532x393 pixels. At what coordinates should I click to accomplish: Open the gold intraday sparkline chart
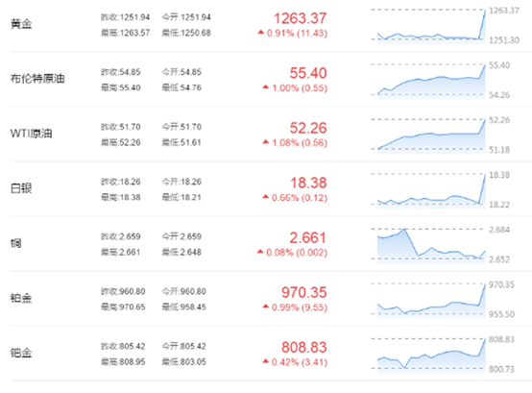coord(428,25)
